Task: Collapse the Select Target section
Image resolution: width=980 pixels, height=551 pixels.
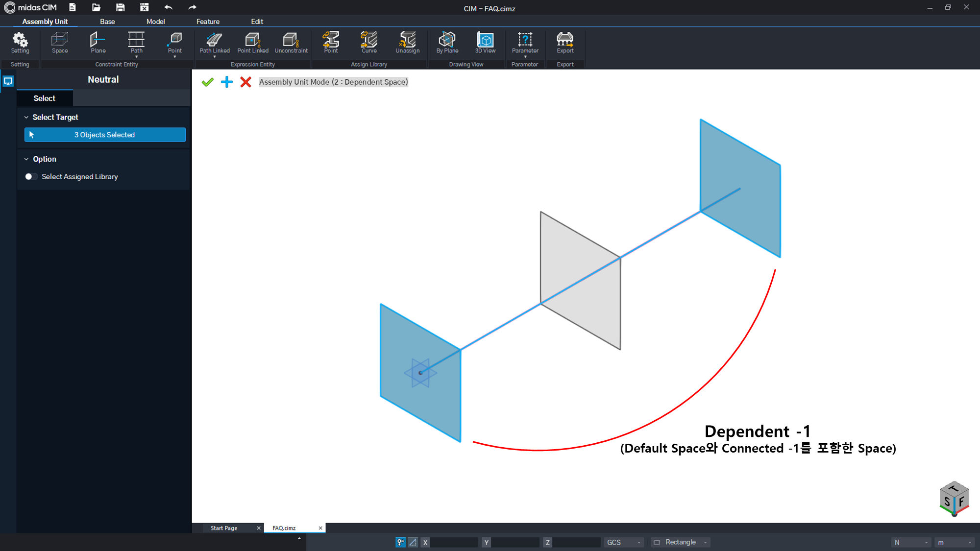Action: [26, 118]
